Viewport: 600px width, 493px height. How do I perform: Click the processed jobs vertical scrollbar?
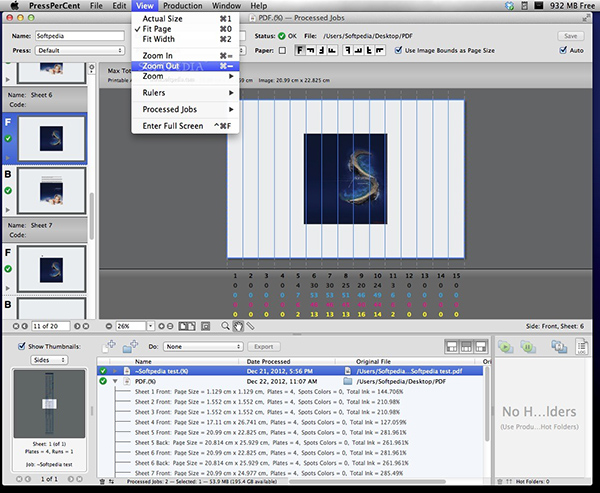pyautogui.click(x=487, y=404)
